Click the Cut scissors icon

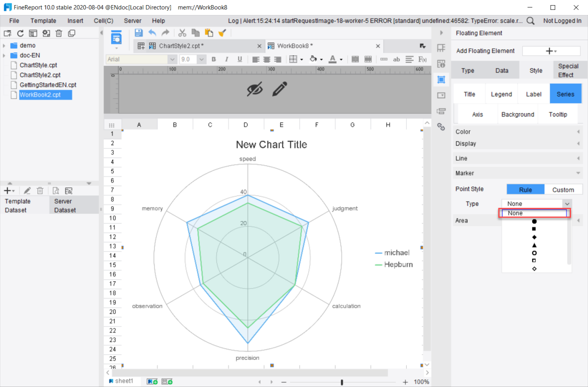[182, 33]
